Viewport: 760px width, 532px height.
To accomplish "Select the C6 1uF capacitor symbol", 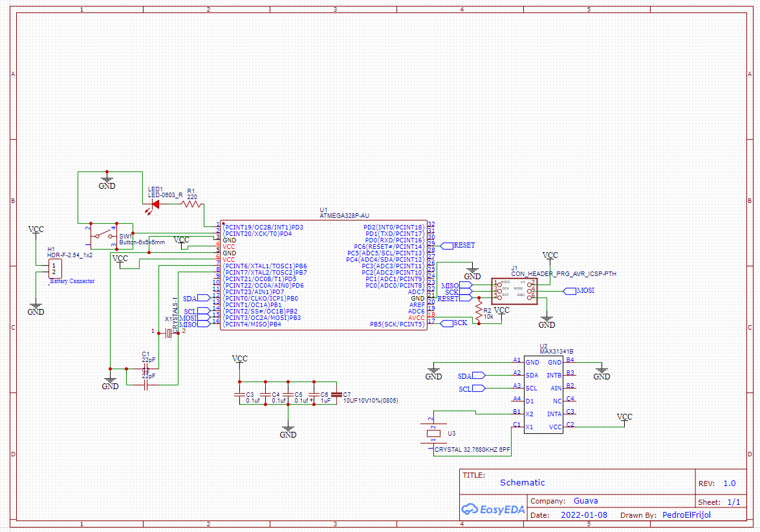I will 314,395.
